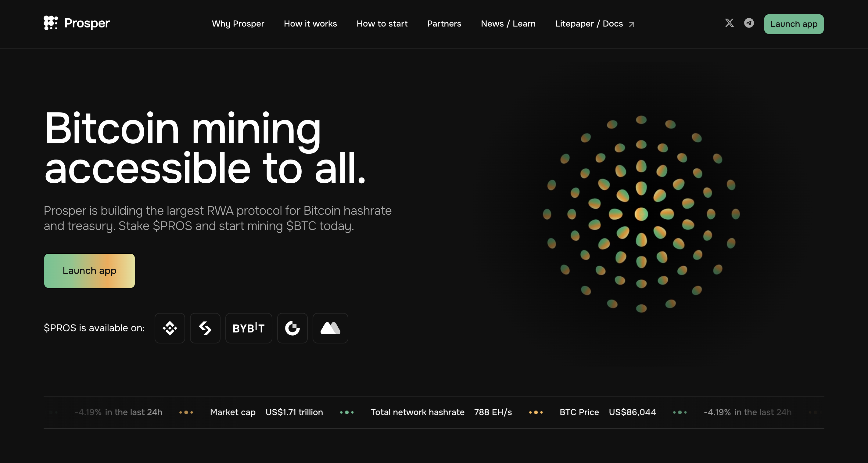This screenshot has width=868, height=463.
Task: Open the Telegram social icon
Action: pos(749,23)
